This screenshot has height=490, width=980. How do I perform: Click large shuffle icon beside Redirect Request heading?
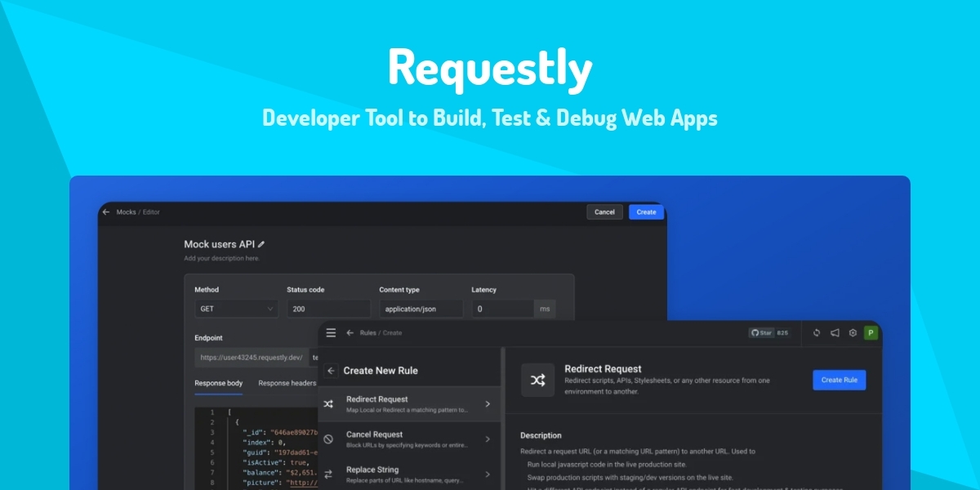pos(537,381)
